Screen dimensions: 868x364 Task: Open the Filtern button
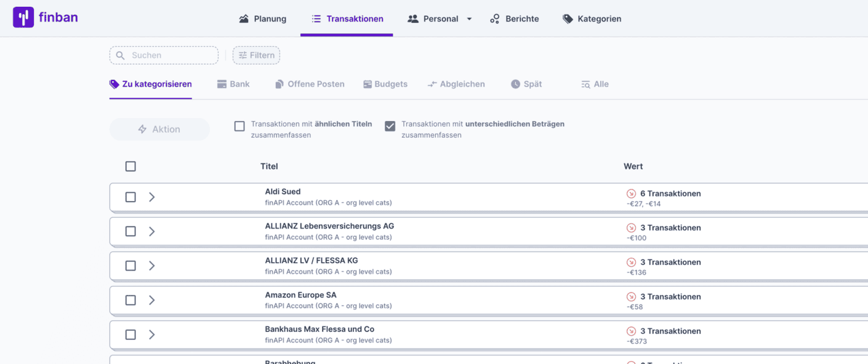pyautogui.click(x=256, y=55)
